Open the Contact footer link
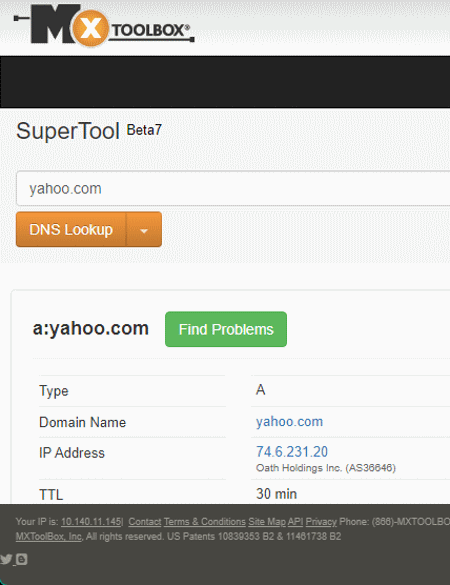The image size is (450, 585). (x=145, y=522)
